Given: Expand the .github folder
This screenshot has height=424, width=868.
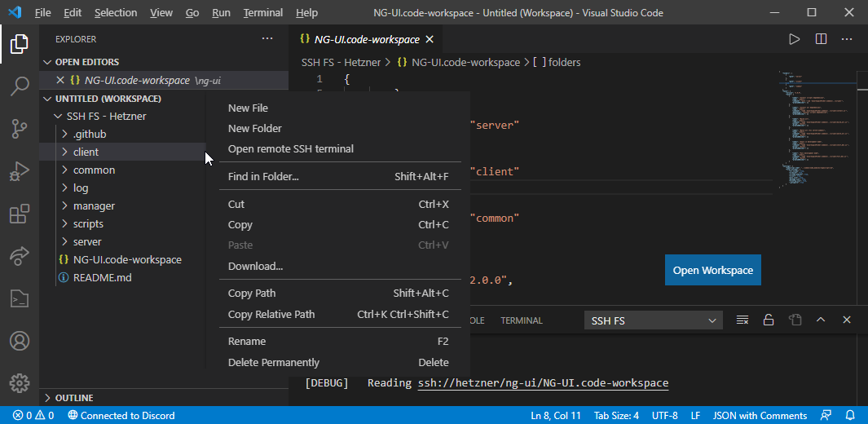Looking at the screenshot, I should (x=90, y=134).
